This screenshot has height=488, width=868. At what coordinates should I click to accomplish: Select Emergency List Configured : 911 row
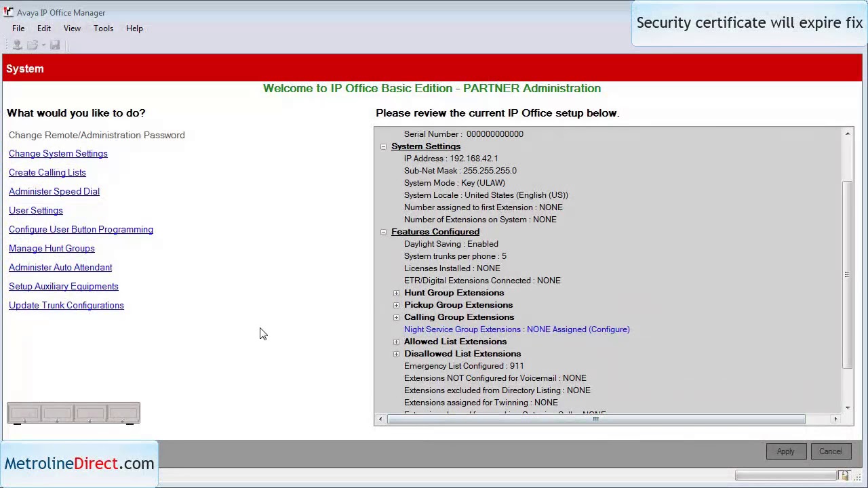464,366
